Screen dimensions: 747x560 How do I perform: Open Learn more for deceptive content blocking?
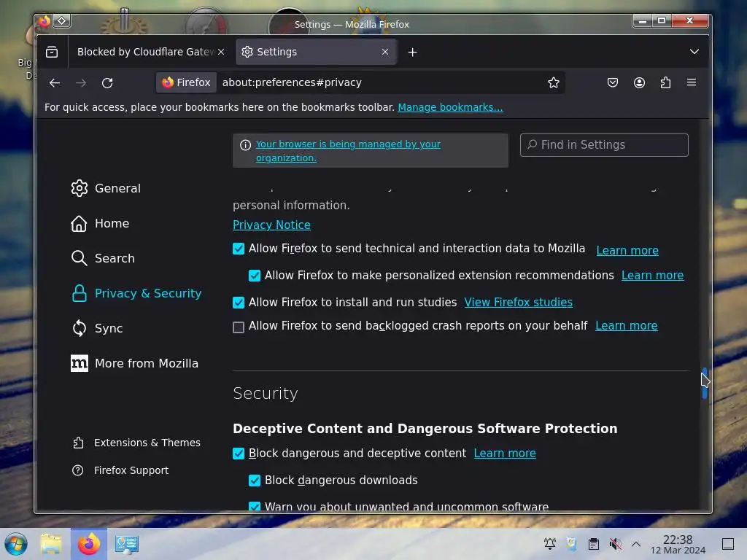click(x=505, y=454)
